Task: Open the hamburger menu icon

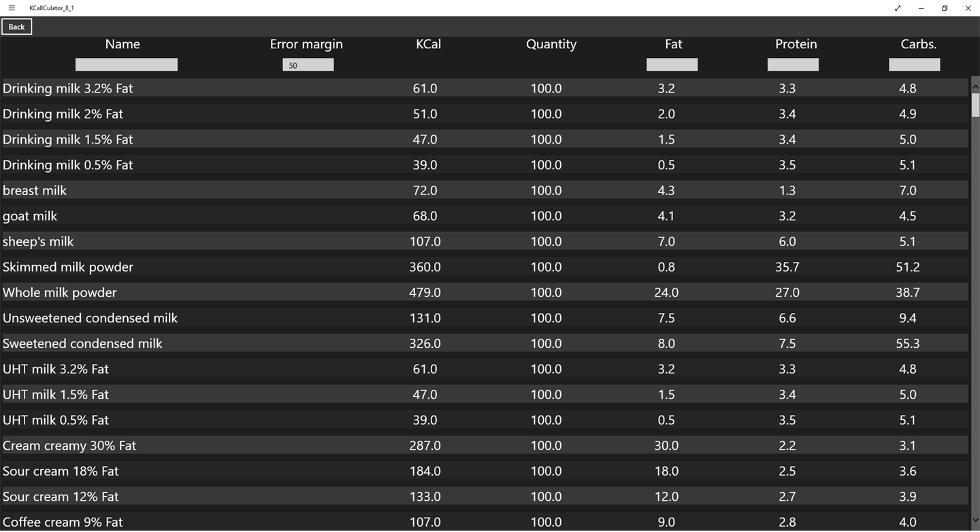Action: tap(12, 8)
